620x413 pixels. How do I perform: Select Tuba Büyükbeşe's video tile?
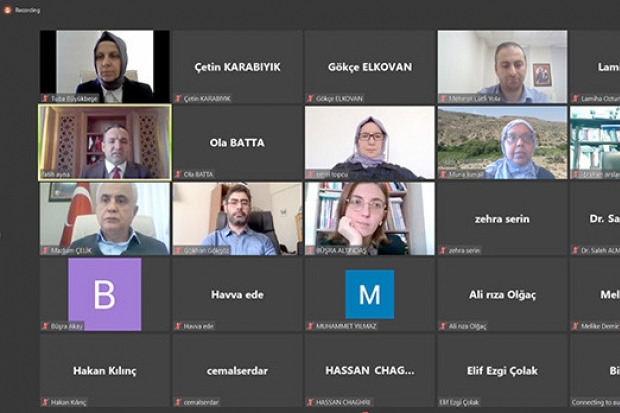(x=105, y=67)
